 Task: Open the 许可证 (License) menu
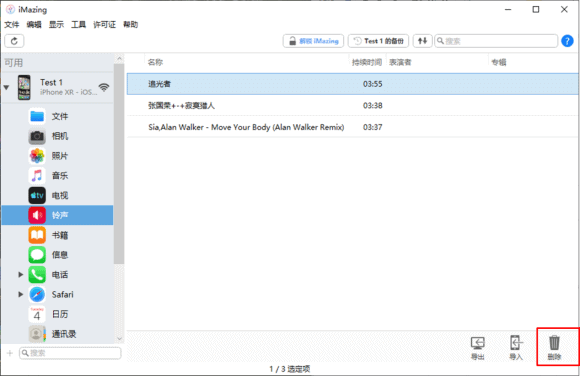[x=104, y=24]
